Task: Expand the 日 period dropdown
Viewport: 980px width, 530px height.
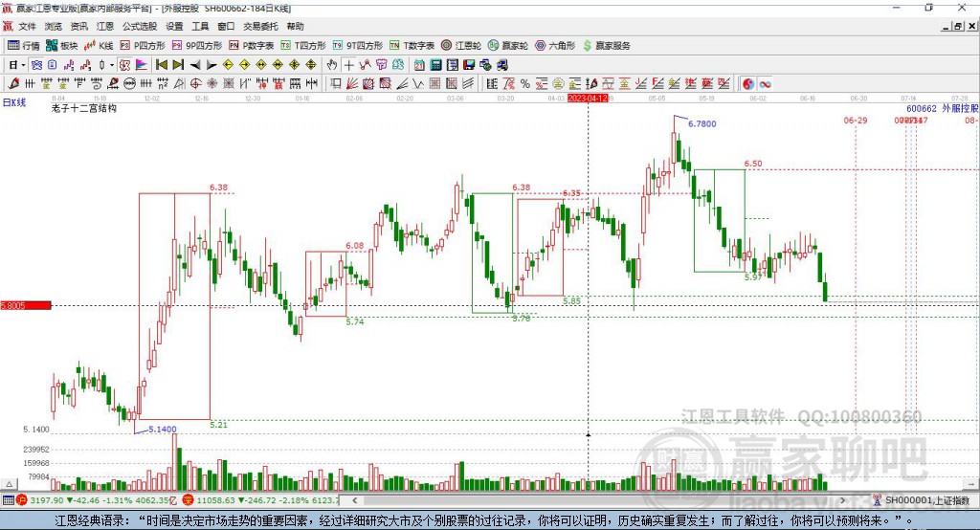Action: (x=23, y=65)
